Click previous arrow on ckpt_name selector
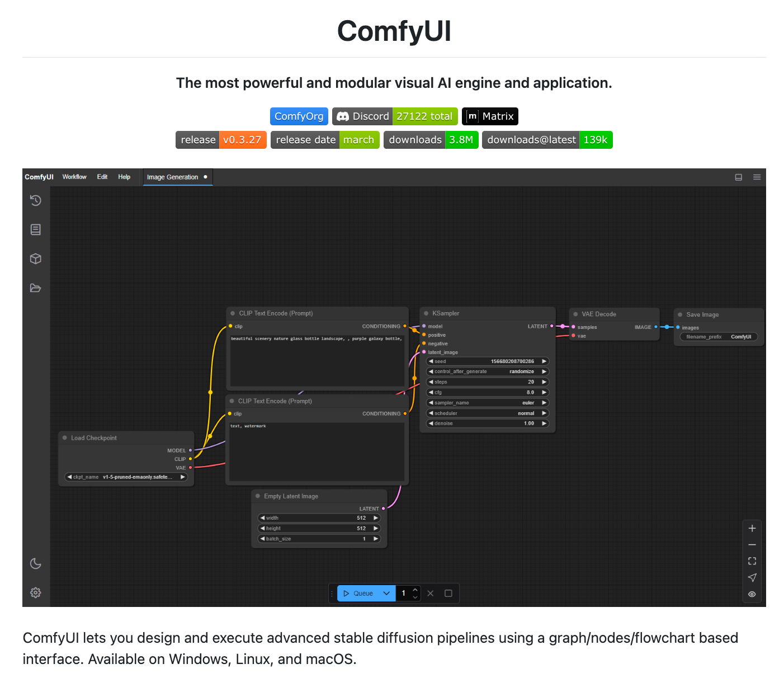Screen dimensions: 784x678 pos(69,477)
